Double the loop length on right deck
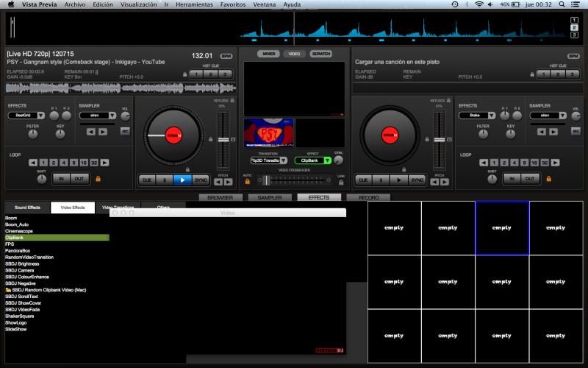588x368 pixels. 556,163
